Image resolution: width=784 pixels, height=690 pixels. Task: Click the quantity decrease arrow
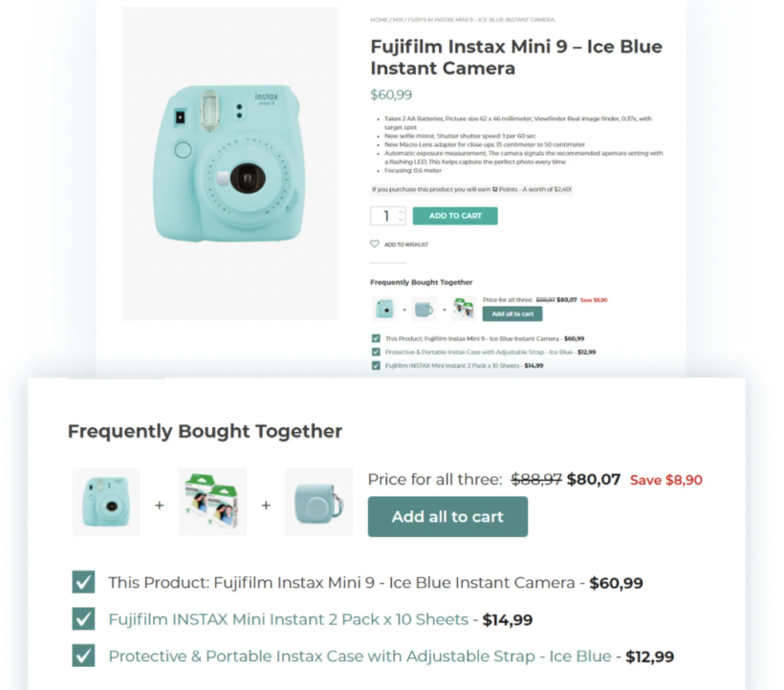[401, 220]
